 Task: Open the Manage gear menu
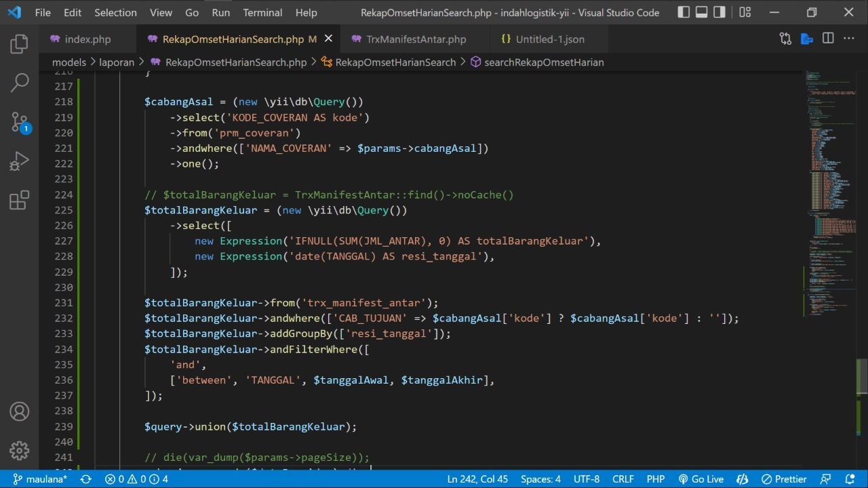[19, 450]
